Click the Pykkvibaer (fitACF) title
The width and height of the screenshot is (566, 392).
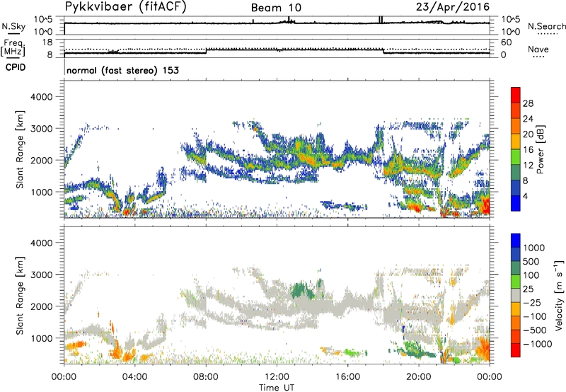coord(125,7)
